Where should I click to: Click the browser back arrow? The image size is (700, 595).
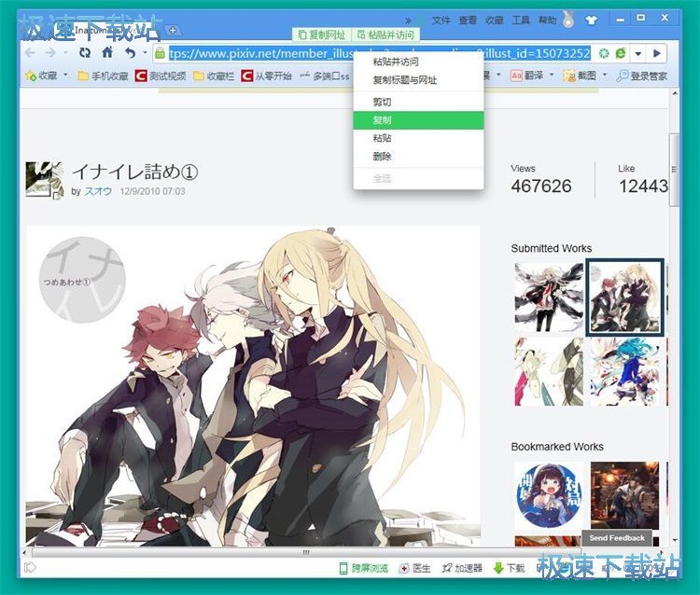pyautogui.click(x=30, y=52)
